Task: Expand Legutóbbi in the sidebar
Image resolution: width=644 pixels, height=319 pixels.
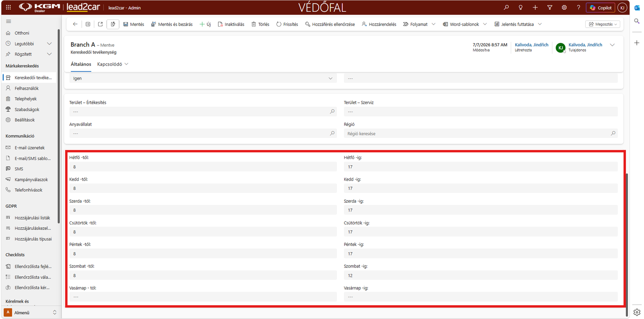Action: coord(49,43)
